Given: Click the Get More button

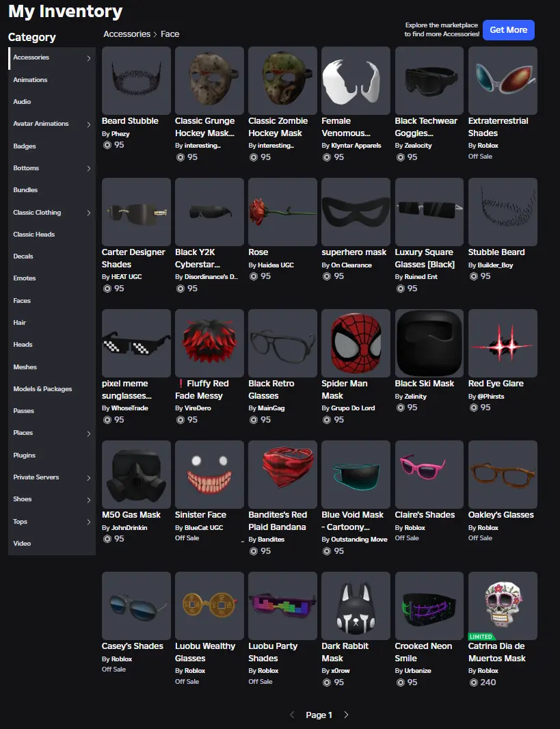Looking at the screenshot, I should pyautogui.click(x=509, y=30).
